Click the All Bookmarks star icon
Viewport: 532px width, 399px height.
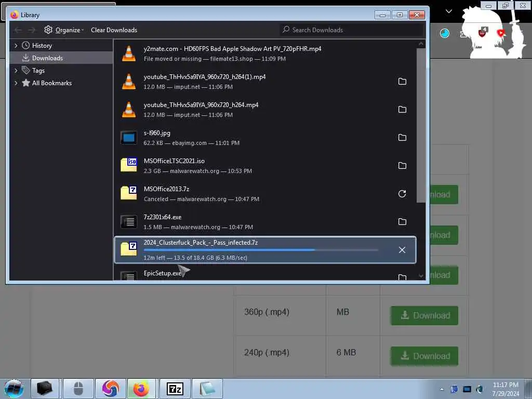click(x=26, y=83)
